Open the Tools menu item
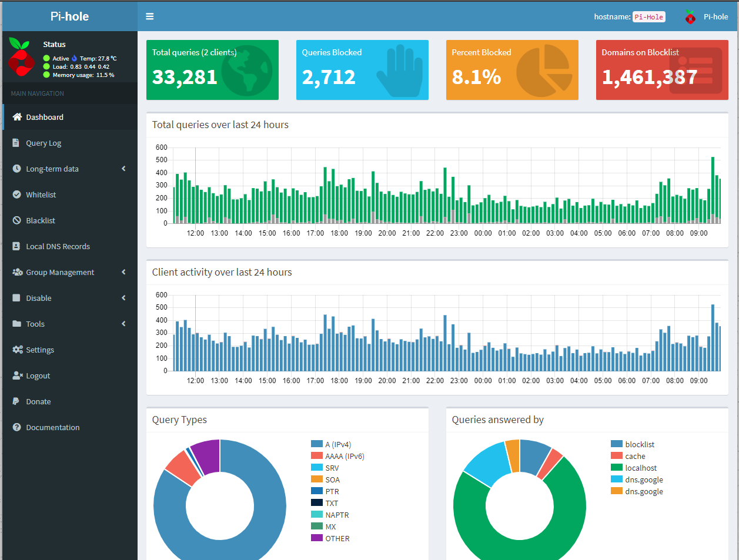 [x=35, y=324]
